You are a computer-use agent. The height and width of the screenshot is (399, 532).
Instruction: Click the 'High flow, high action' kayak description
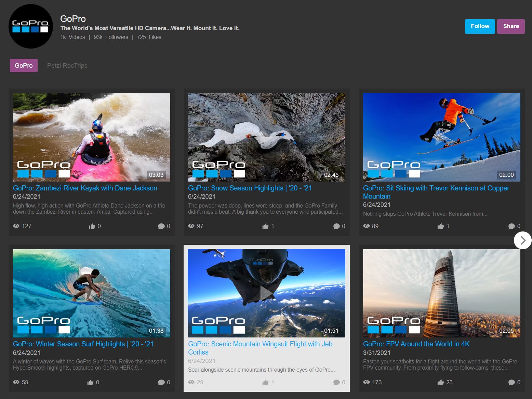(89, 209)
